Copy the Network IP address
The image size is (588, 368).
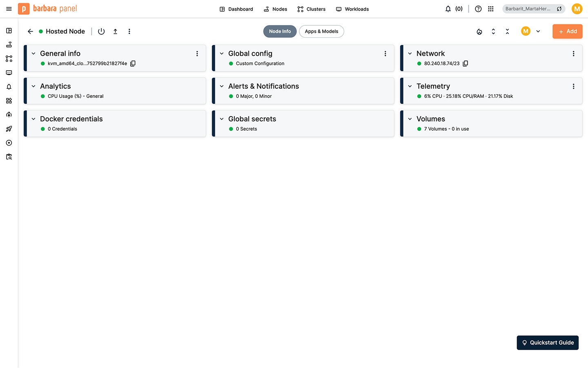465,63
